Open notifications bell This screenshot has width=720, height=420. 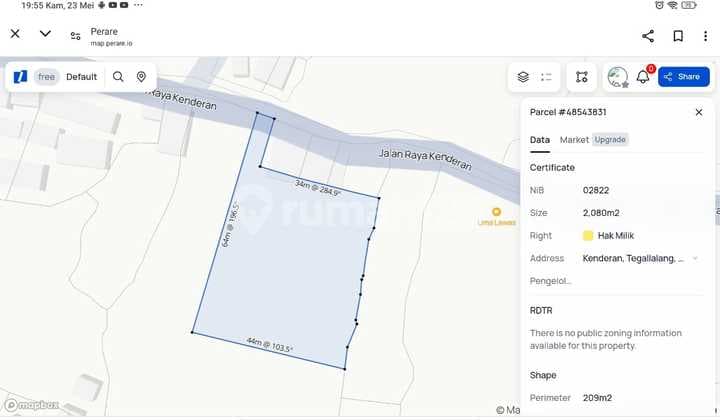[643, 77]
